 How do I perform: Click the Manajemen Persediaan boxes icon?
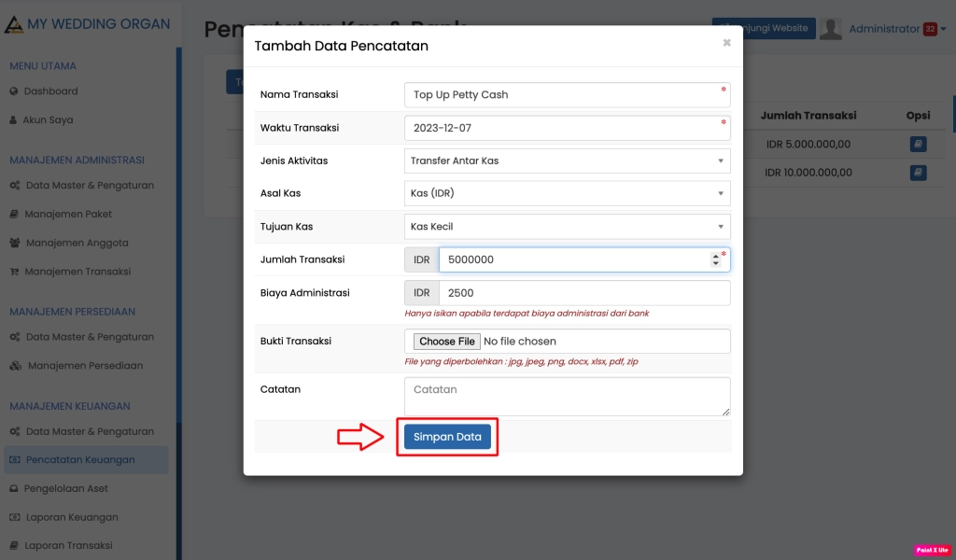coord(15,366)
